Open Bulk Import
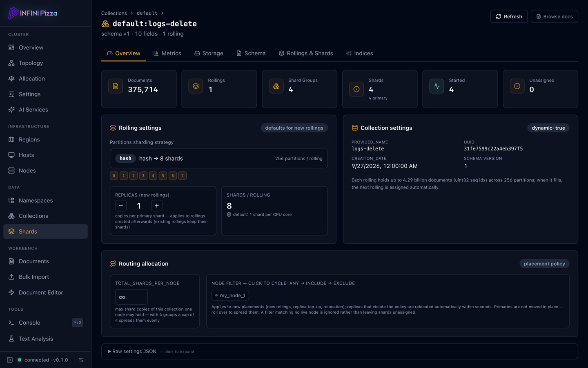Image resolution: width=588 pixels, height=368 pixels. pyautogui.click(x=45, y=277)
